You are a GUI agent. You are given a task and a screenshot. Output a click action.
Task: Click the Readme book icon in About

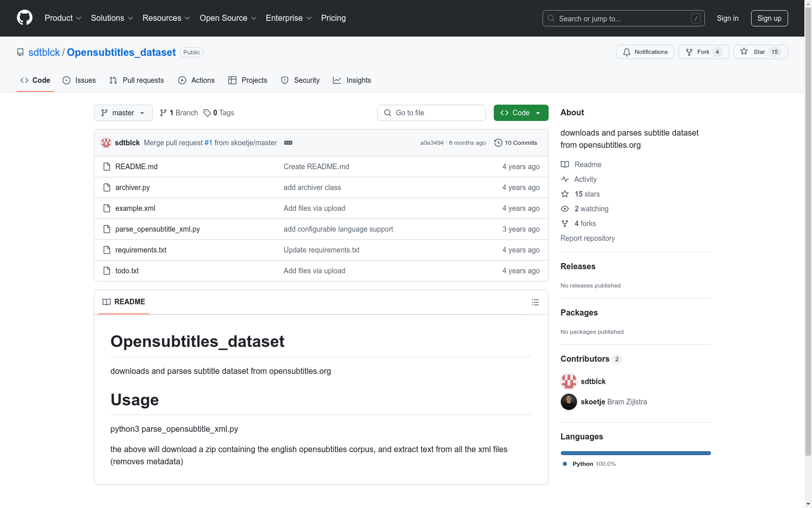point(565,165)
